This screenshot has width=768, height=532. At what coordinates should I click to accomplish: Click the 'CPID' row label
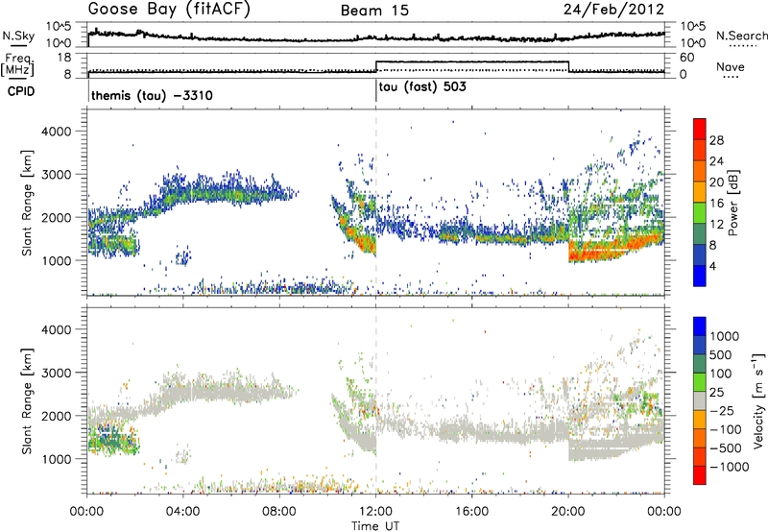pos(21,91)
